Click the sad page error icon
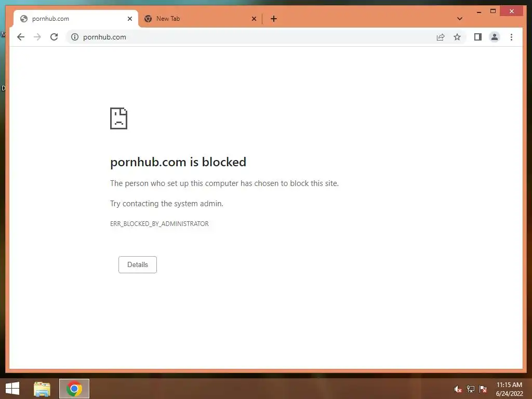This screenshot has height=399, width=532. (119, 118)
